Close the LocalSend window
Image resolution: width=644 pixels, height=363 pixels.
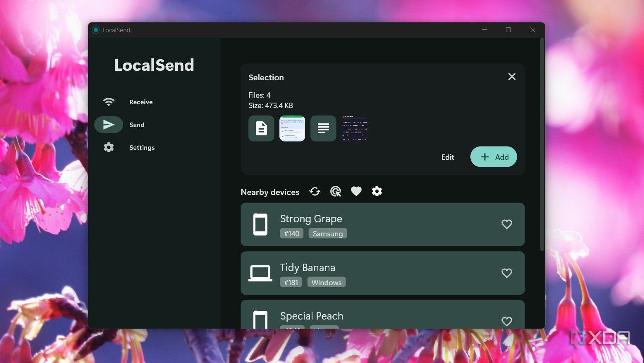pos(533,30)
